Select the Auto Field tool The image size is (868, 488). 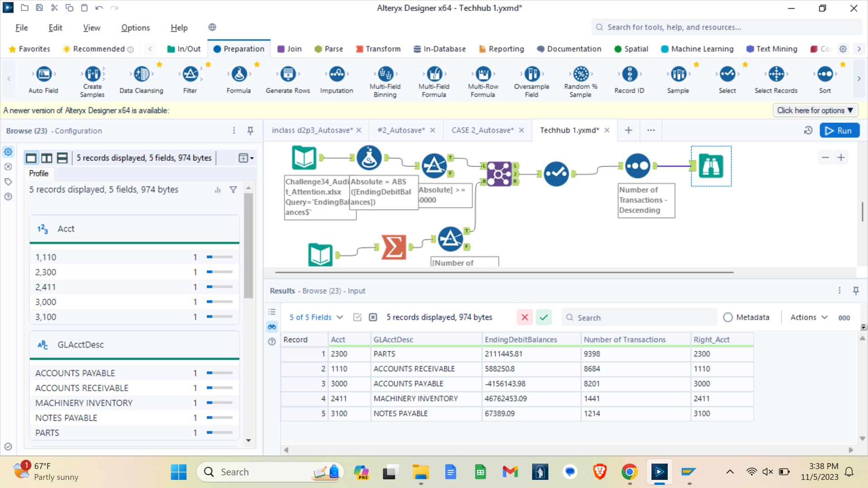coord(43,80)
